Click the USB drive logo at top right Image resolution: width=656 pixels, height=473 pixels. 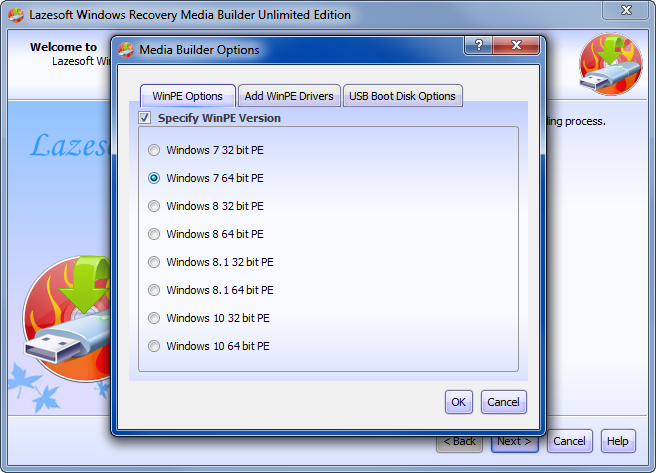611,64
